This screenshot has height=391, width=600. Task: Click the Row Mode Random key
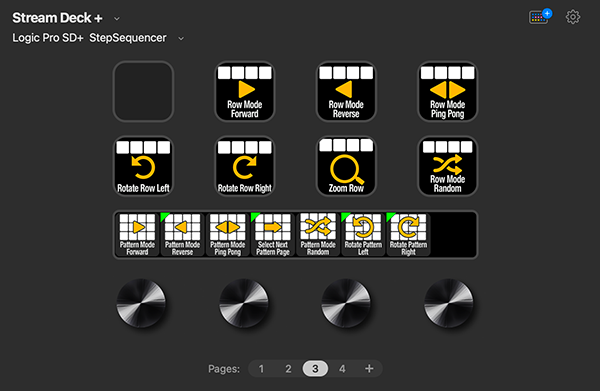pos(448,166)
